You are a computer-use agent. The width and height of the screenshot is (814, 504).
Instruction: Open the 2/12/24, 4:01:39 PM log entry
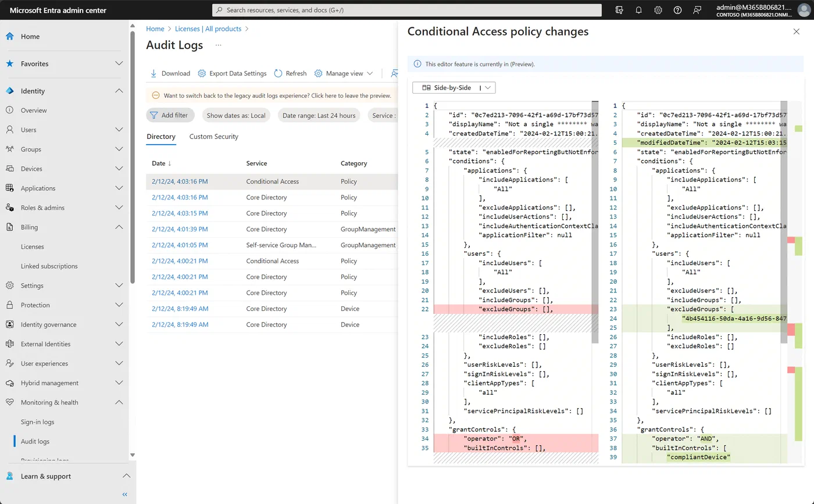[180, 229]
